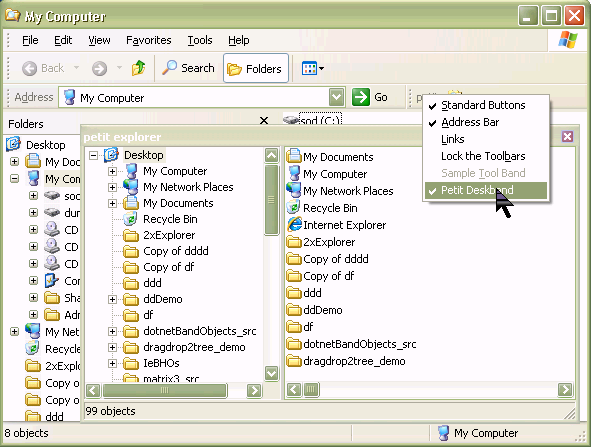Select Recycle Bin icon in the file list
Viewport: 591px width, 447px height.
(x=294, y=207)
